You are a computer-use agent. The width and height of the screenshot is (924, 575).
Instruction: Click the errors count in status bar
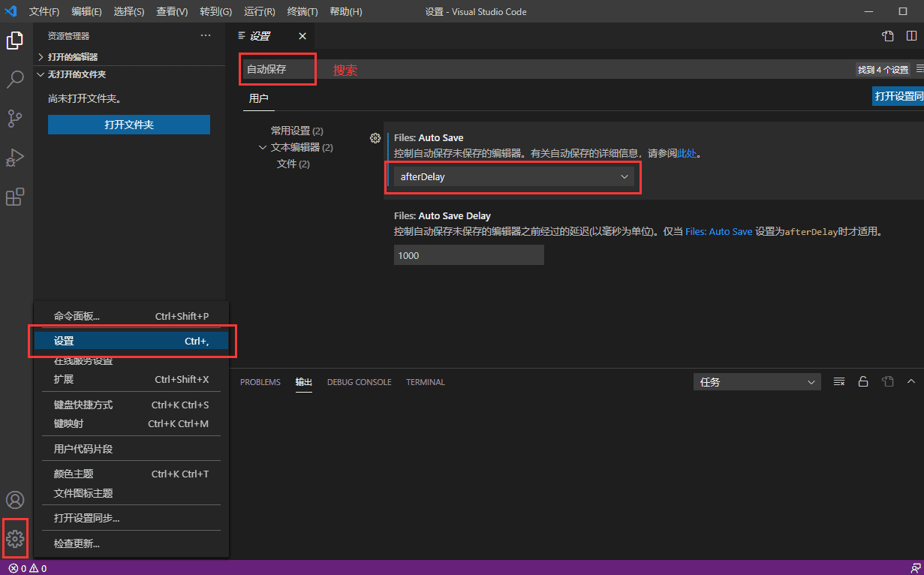pos(19,568)
